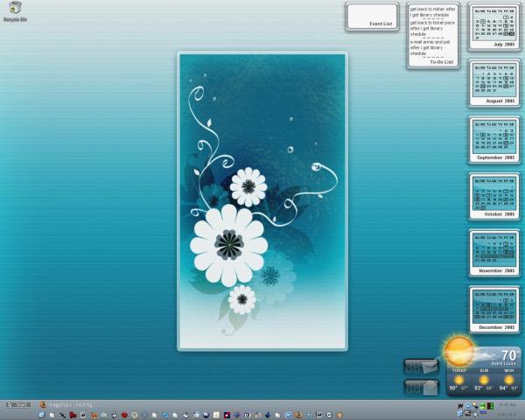
Task: Activate the Firefox window button in taskbar
Action: [x=66, y=404]
